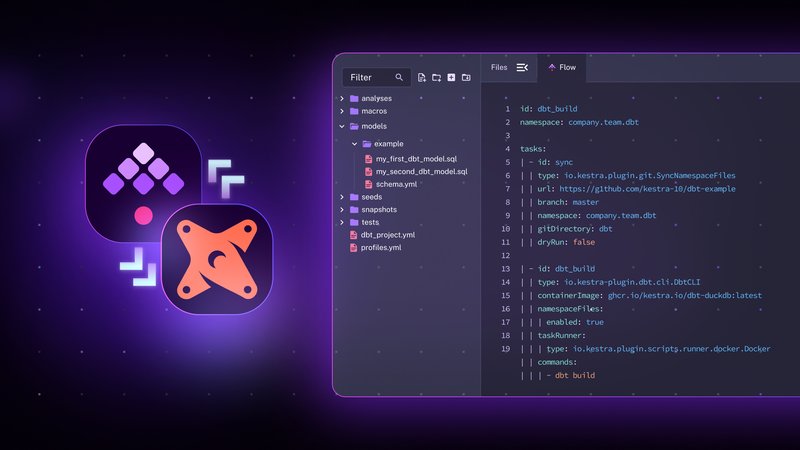
Task: Click the import folder icon
Action: click(x=466, y=78)
